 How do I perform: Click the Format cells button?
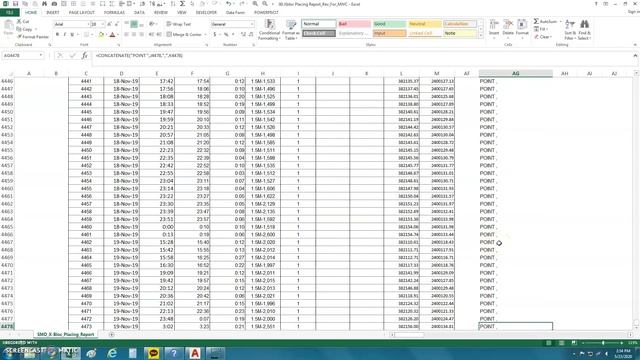(x=522, y=28)
